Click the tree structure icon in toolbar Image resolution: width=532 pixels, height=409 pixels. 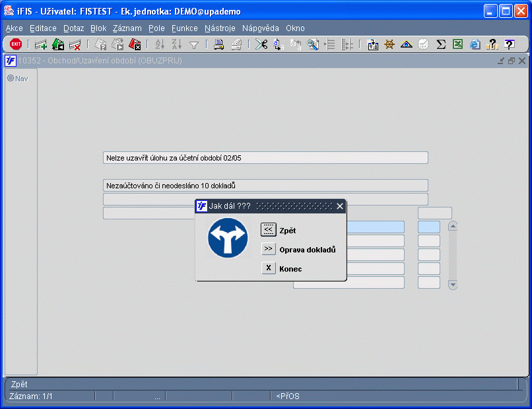coord(347,44)
